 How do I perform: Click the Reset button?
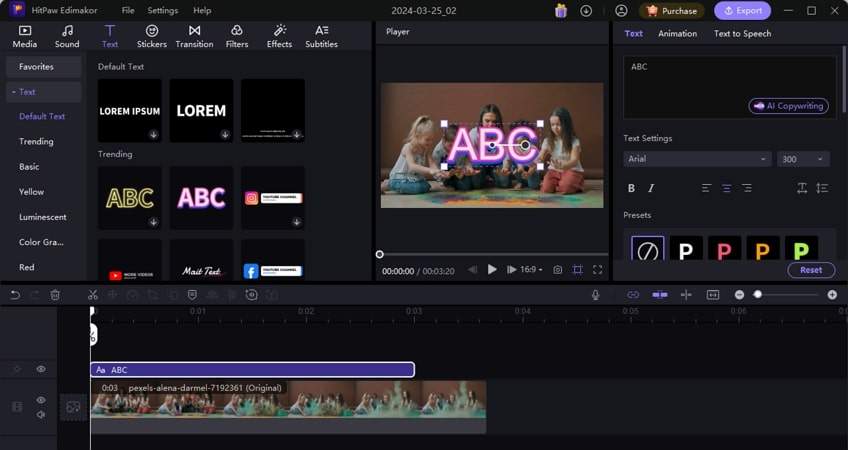[811, 270]
